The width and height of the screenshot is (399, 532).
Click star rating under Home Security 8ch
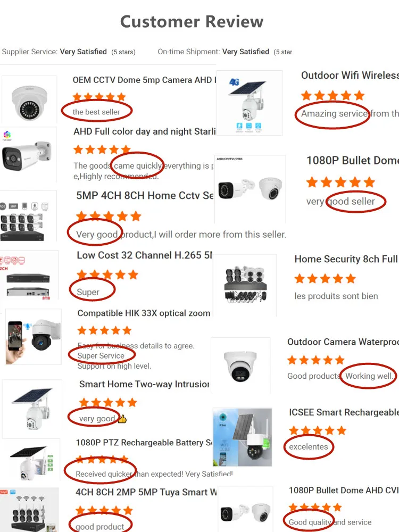tap(325, 279)
